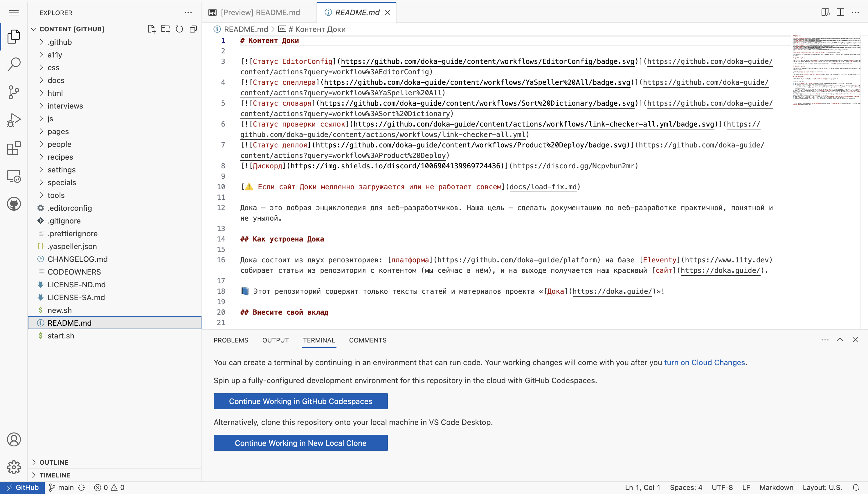This screenshot has width=868, height=494.
Task: Expand the OUTLINE section
Action: point(115,462)
